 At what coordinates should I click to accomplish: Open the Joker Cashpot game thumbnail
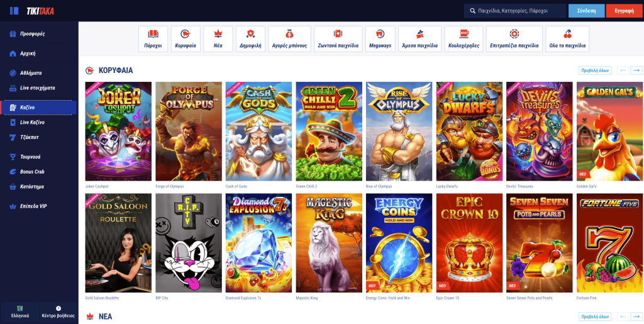[x=118, y=131]
